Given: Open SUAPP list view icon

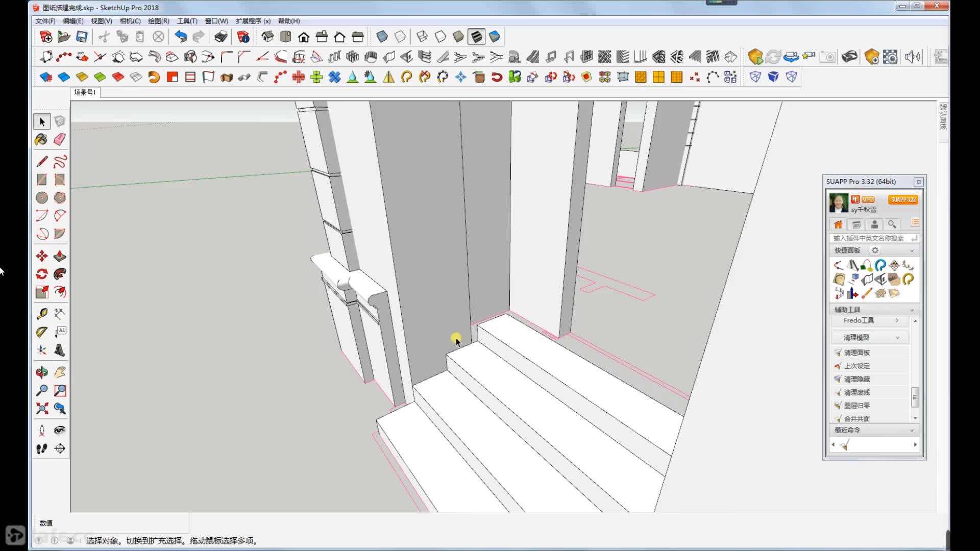Looking at the screenshot, I should coord(915,223).
